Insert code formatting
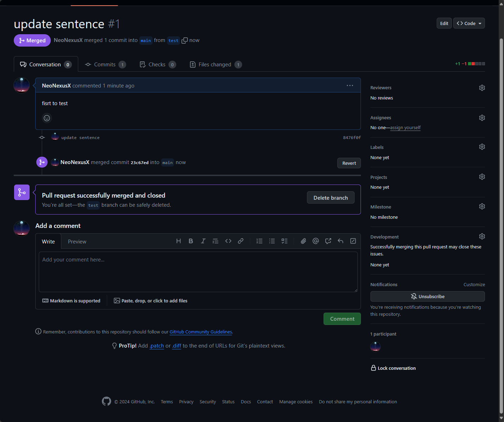Image resolution: width=504 pixels, height=422 pixels. tap(228, 241)
